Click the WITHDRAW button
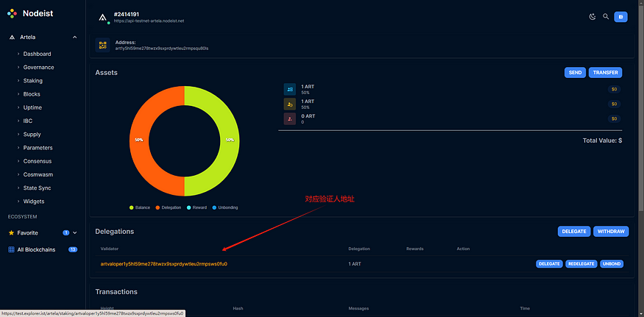The image size is (644, 317). (611, 232)
